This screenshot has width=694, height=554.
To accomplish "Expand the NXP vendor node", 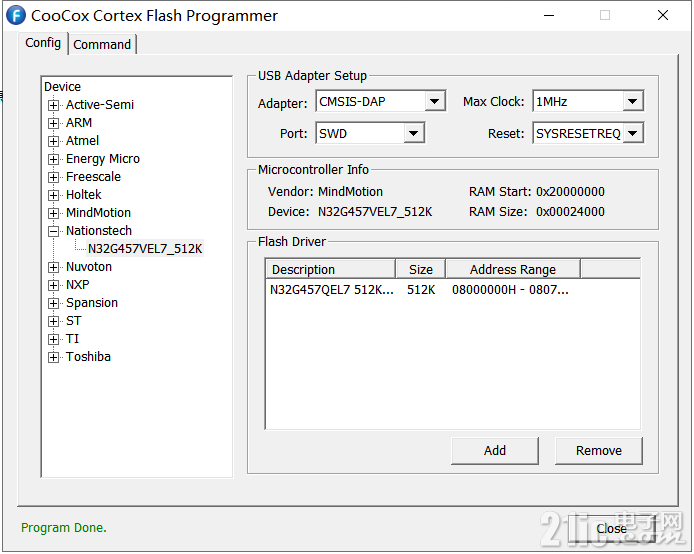I will 54,285.
